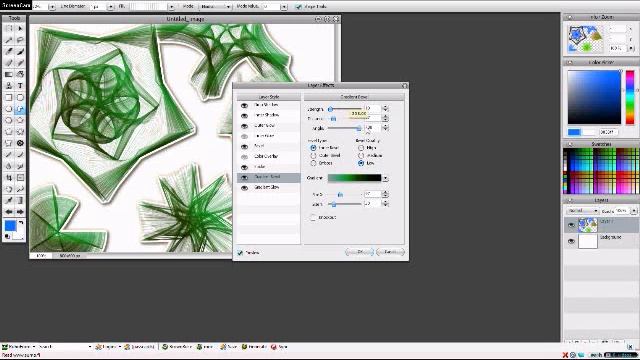640x360 pixels.
Task: Toggle Drop Shadow effect eye
Action: coord(244,105)
